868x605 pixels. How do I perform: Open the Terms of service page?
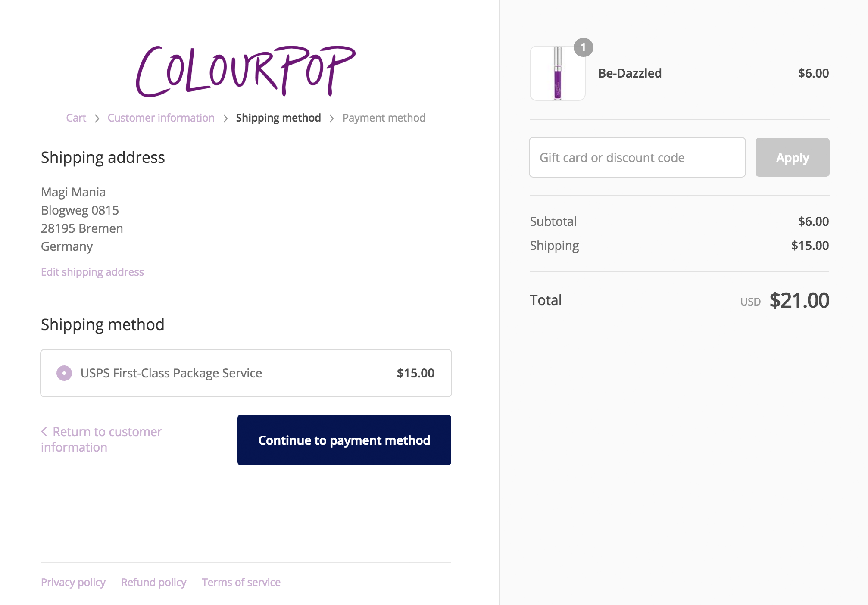coord(241,582)
